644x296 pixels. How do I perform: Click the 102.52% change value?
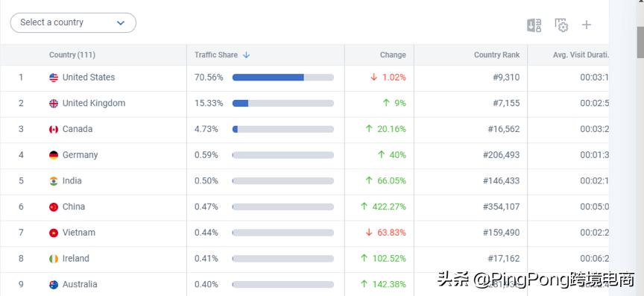click(389, 259)
